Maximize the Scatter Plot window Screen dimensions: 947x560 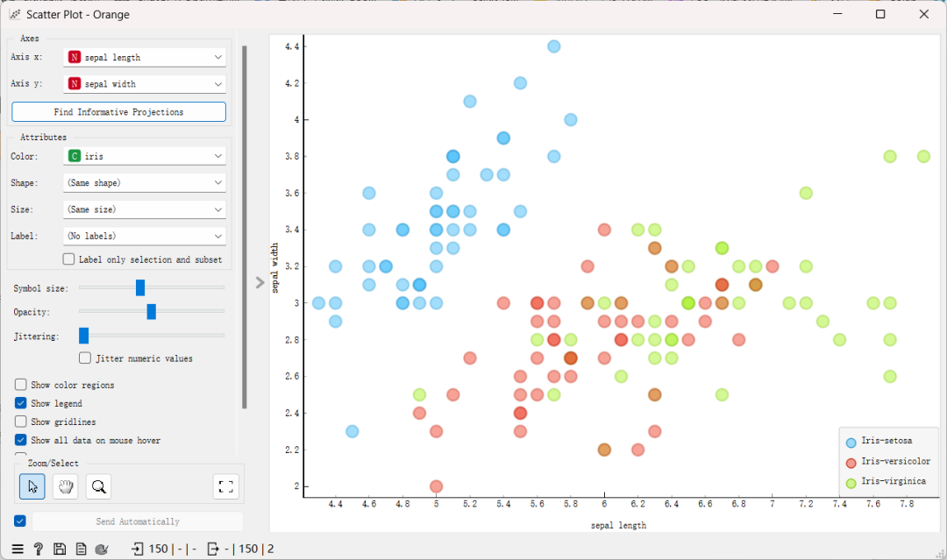pos(880,14)
